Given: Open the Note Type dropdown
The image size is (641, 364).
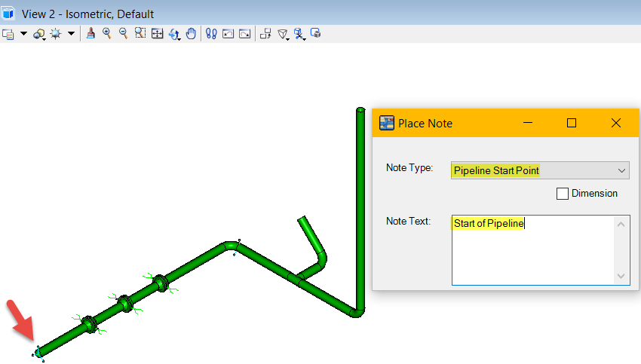Looking at the screenshot, I should tap(540, 170).
